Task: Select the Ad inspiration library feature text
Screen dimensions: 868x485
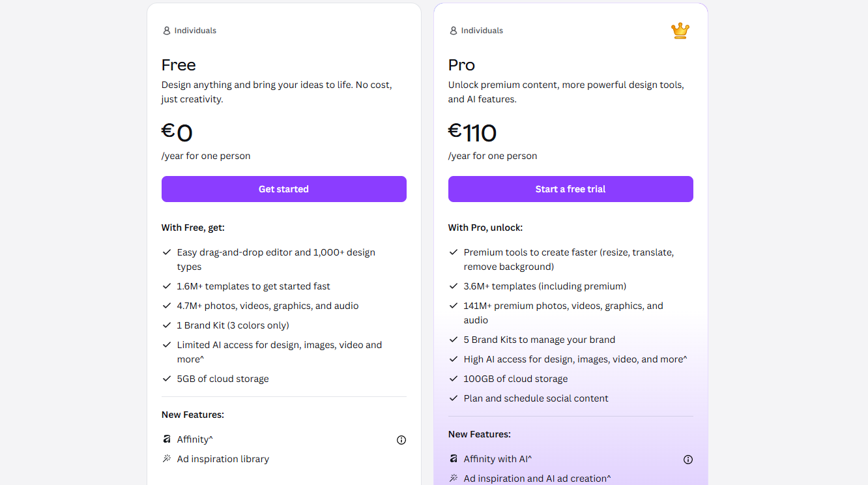Action: (x=223, y=459)
